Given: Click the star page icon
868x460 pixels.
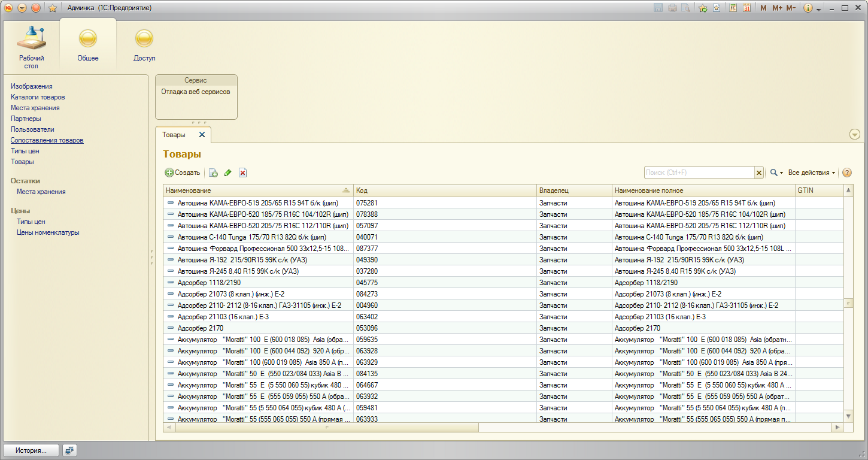Looking at the screenshot, I should point(717,8).
